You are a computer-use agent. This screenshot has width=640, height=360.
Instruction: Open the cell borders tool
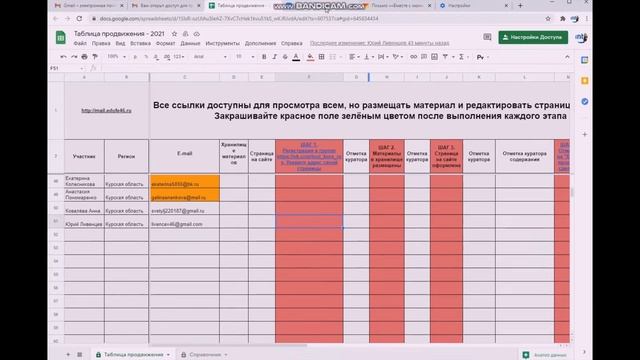(x=322, y=57)
